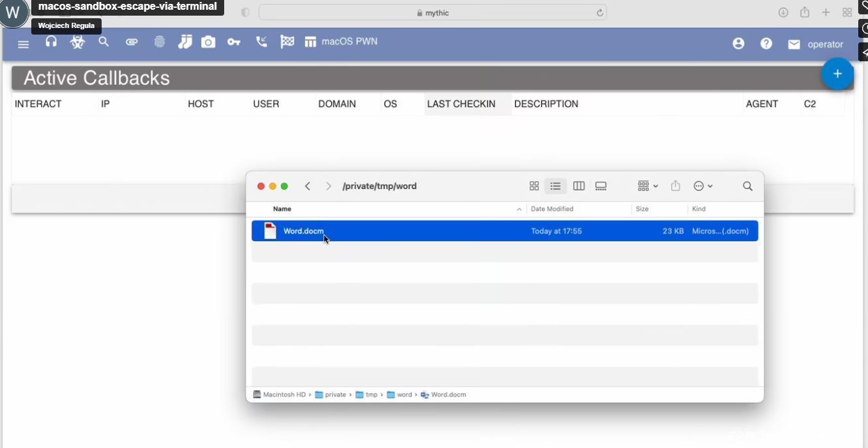Screen dimensions: 868x448
Task: Open callbacks phone icon in Mythic toolbar
Action: tap(261, 42)
